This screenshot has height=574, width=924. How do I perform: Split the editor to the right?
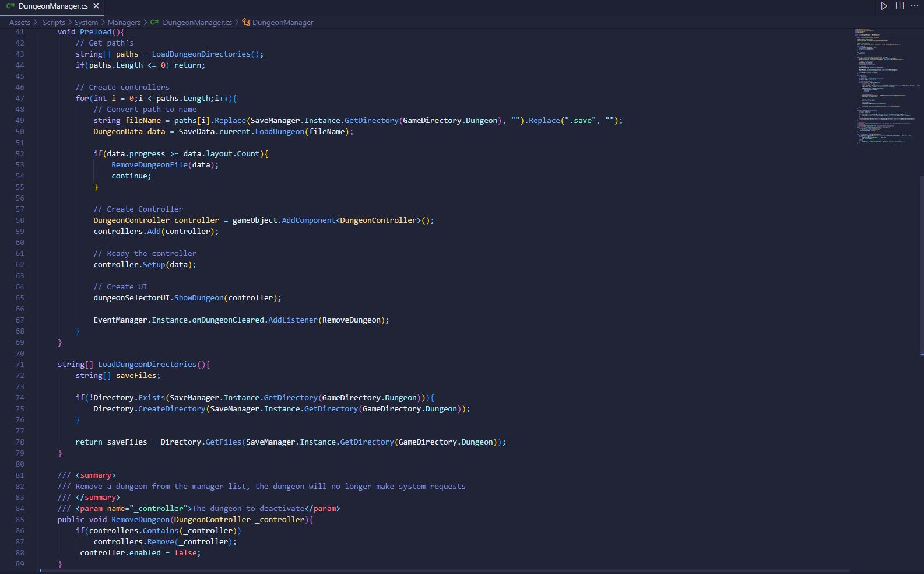click(x=900, y=6)
